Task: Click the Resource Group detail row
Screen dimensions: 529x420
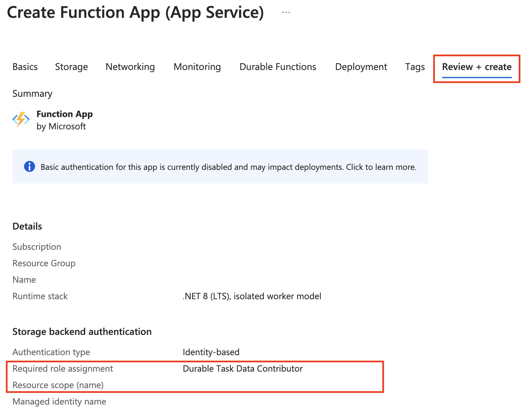Action: point(44,263)
